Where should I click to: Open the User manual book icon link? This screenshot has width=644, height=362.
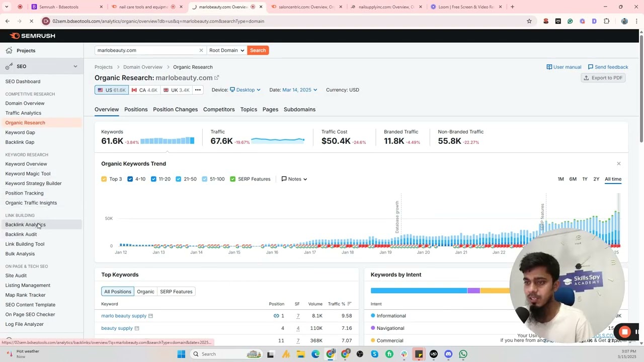[549, 67]
